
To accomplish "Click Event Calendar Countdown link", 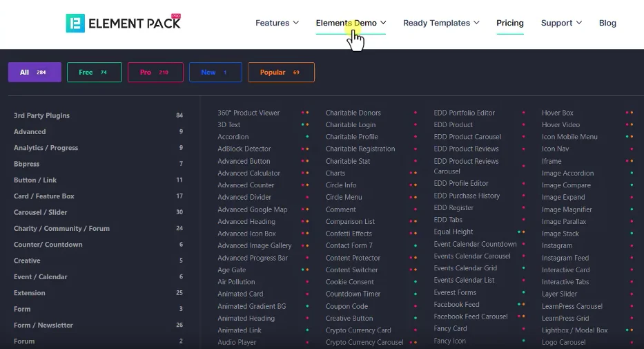I will pyautogui.click(x=475, y=244).
